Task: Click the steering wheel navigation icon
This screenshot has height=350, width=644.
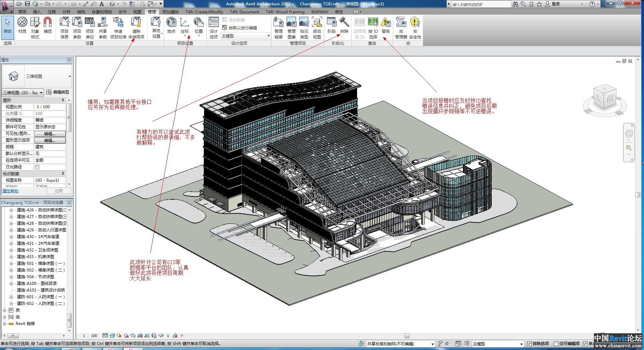Action: pyautogui.click(x=629, y=134)
